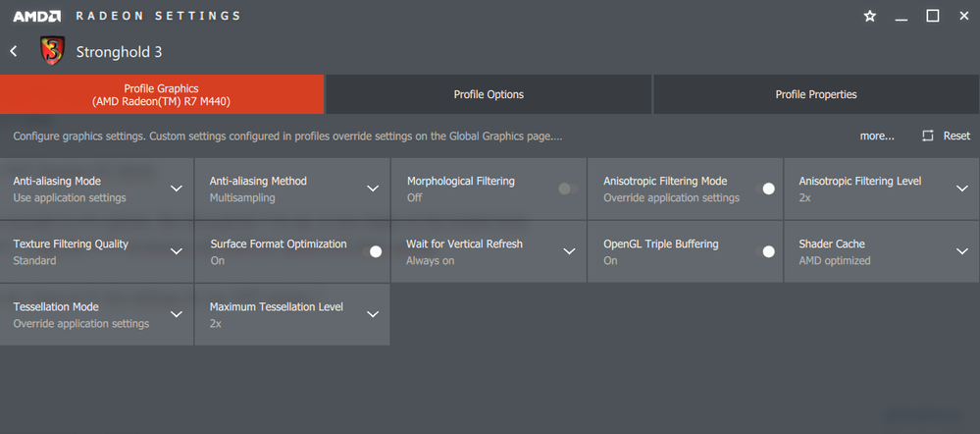The width and height of the screenshot is (980, 434).
Task: Add to favorites with the star icon
Action: pyautogui.click(x=869, y=17)
